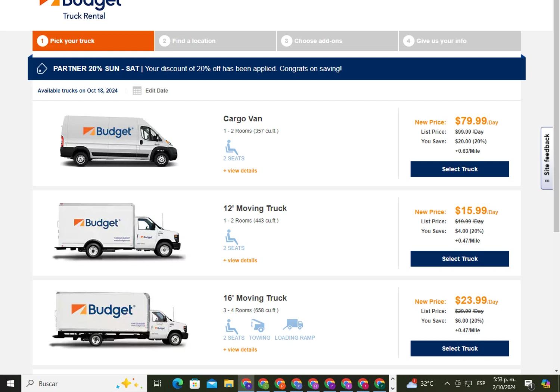Click the Loading Ramp icon
The height and width of the screenshot is (392, 560).
(293, 325)
